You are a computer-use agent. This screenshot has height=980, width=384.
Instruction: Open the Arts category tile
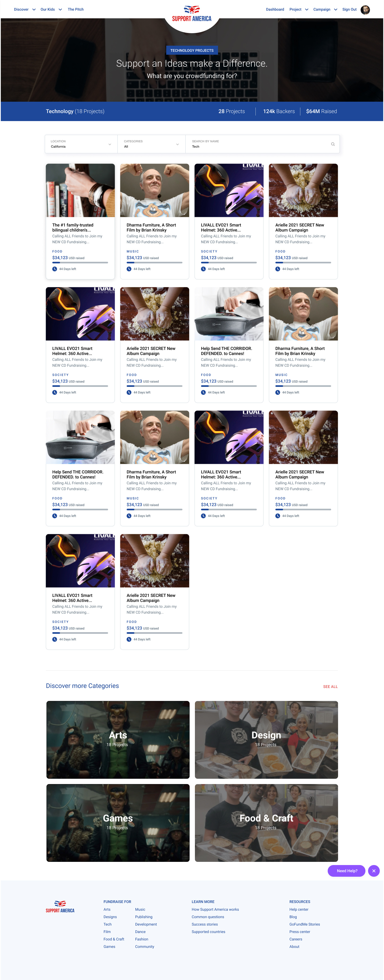click(118, 739)
